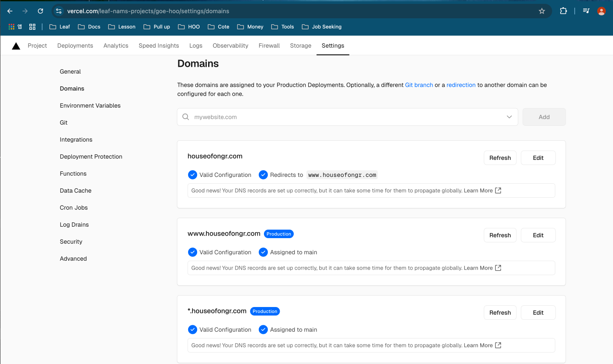Viewport: 613px width, 364px height.
Task: Open the Leaf bookmark folder
Action: point(60,27)
